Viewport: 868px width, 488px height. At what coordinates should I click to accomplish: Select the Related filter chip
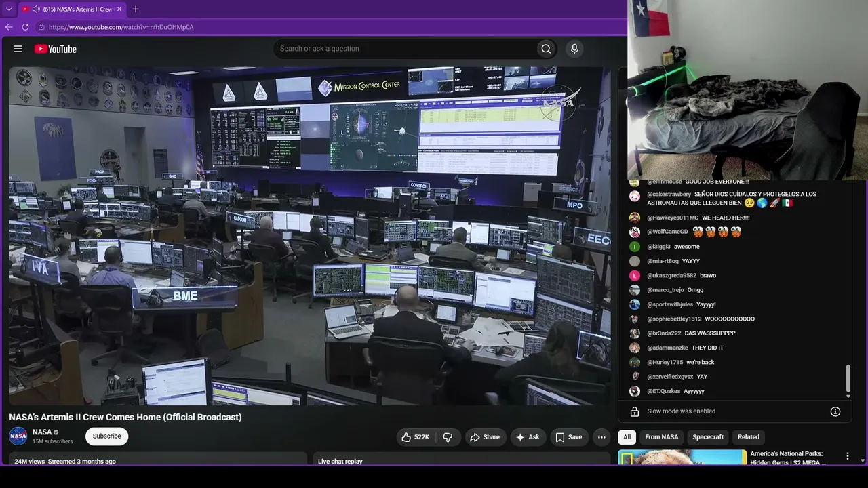[x=749, y=437]
